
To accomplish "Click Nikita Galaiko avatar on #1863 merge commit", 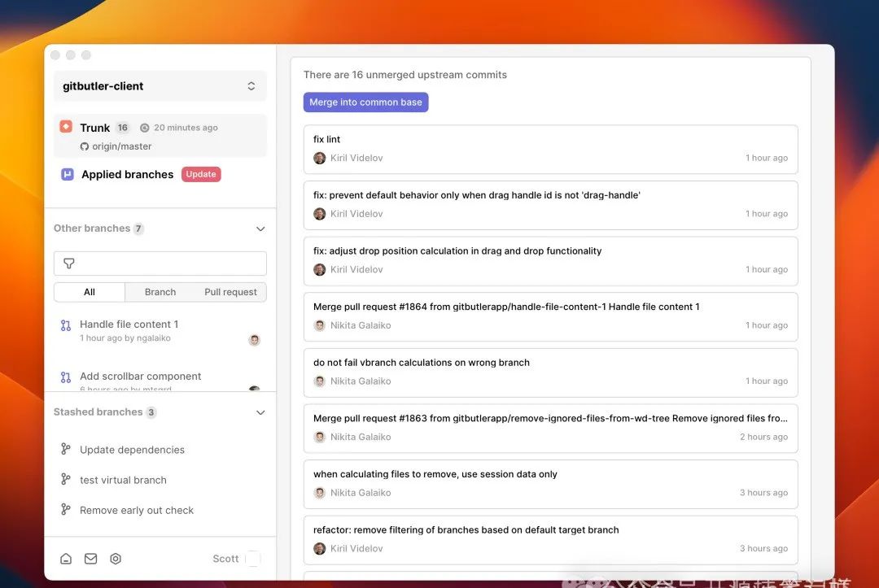I will pyautogui.click(x=320, y=437).
